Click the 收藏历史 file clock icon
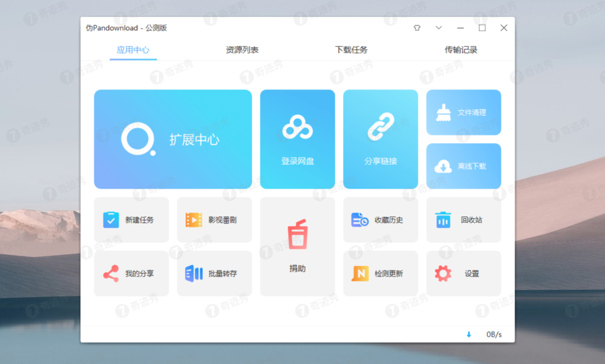 point(360,220)
